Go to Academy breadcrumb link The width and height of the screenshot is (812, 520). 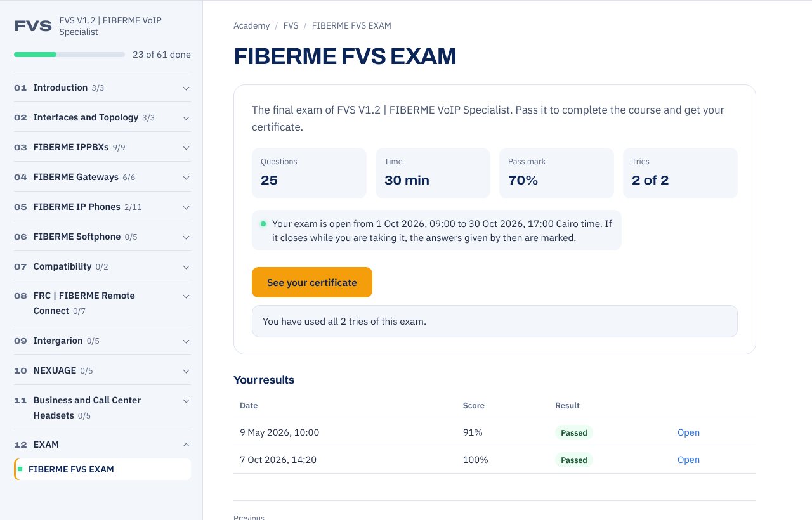(251, 26)
